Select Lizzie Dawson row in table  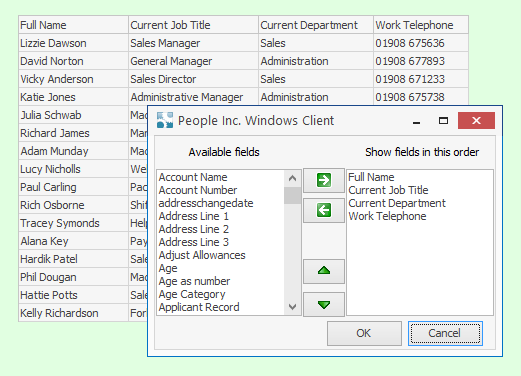click(x=243, y=43)
